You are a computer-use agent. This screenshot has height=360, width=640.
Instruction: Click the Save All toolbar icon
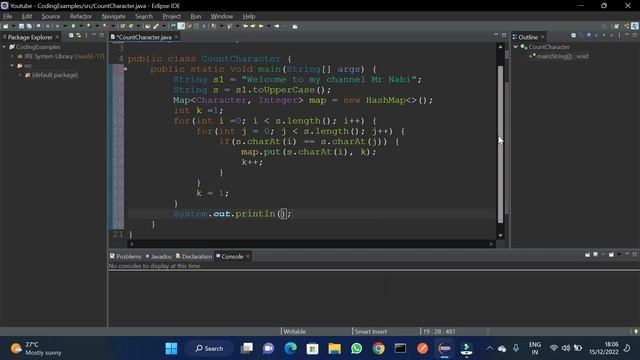29,26
